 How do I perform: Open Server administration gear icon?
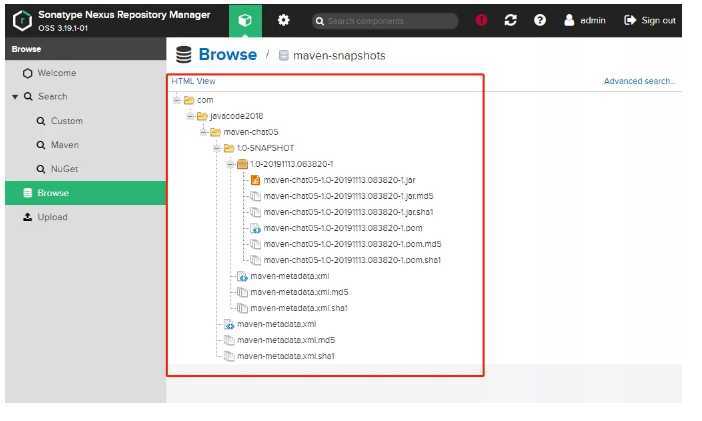click(x=283, y=20)
